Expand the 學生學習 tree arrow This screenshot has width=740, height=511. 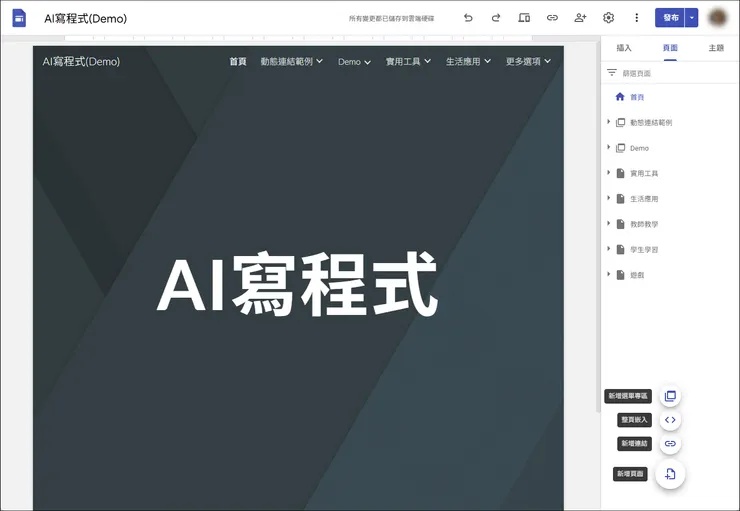click(608, 249)
